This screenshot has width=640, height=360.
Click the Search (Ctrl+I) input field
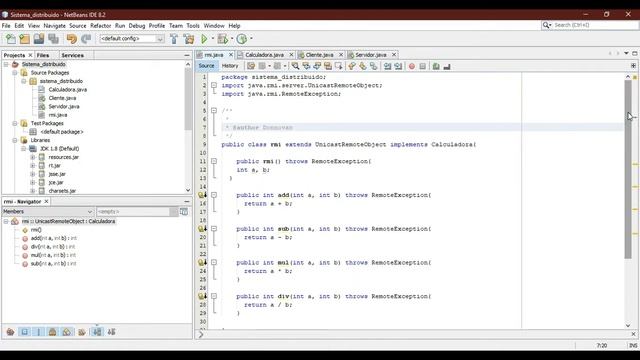click(x=595, y=25)
